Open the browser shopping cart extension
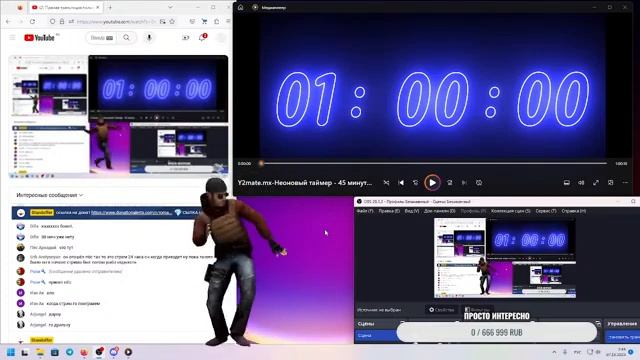This screenshot has height=360, width=640. pyautogui.click(x=204, y=21)
